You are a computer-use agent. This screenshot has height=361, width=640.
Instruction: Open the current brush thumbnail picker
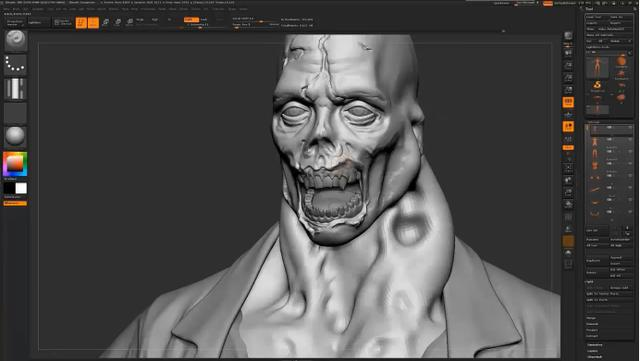pyautogui.click(x=16, y=40)
